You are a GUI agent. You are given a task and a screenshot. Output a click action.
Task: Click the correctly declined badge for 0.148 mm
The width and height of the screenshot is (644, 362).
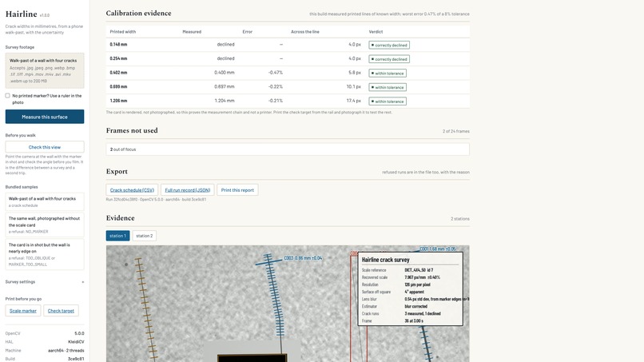pyautogui.click(x=389, y=46)
